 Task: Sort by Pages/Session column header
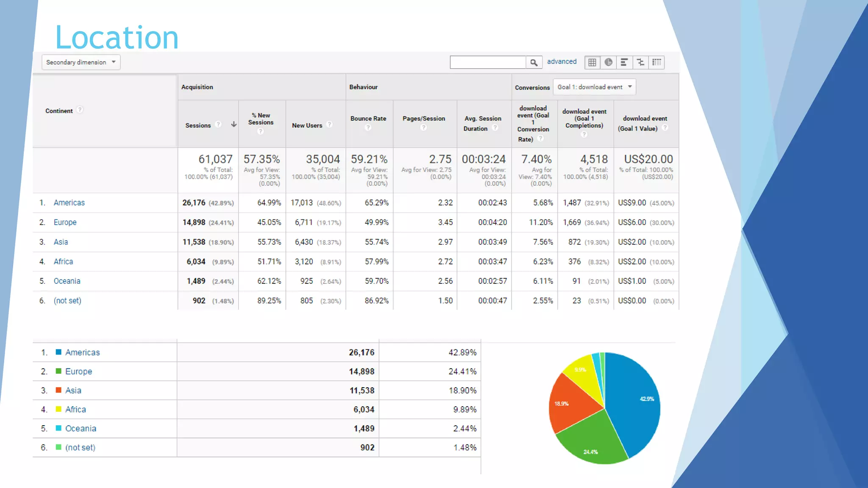click(423, 119)
